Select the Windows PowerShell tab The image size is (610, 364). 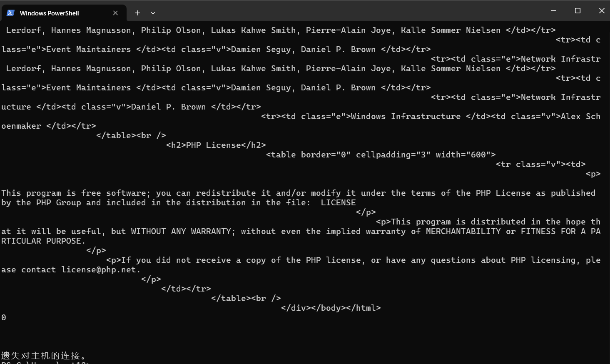[64, 13]
